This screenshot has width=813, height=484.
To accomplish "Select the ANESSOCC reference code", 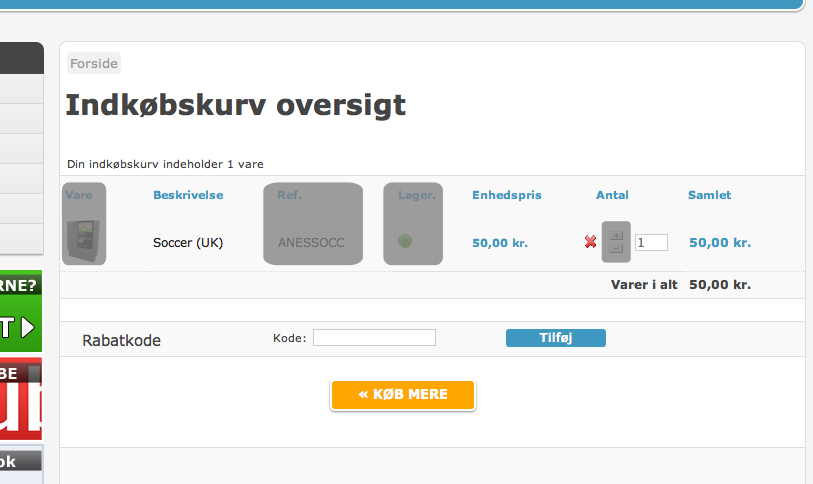I will (311, 243).
